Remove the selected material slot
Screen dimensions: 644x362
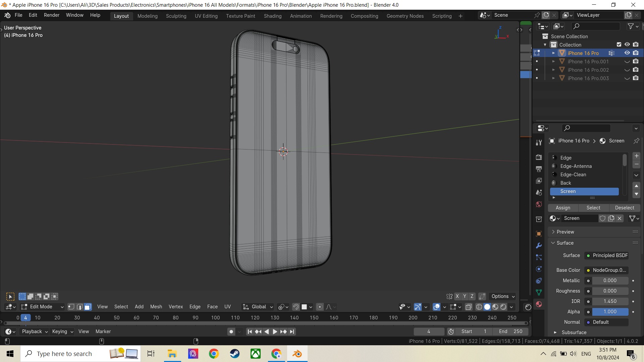point(636,164)
